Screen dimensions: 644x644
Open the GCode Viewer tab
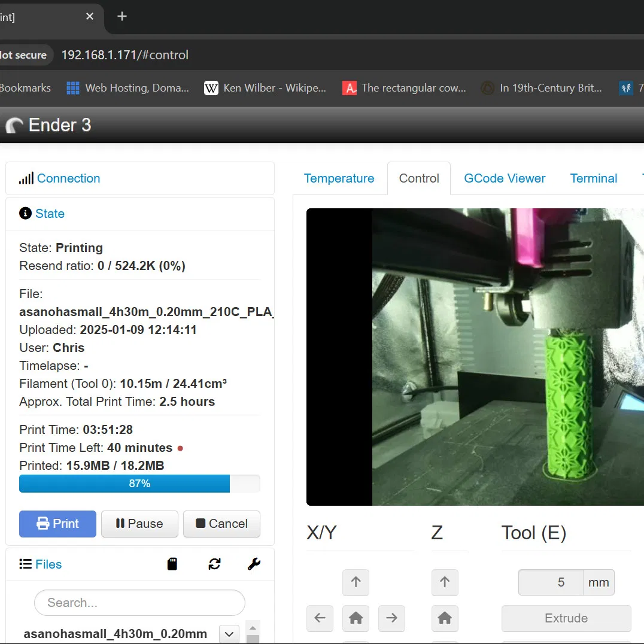coord(505,178)
